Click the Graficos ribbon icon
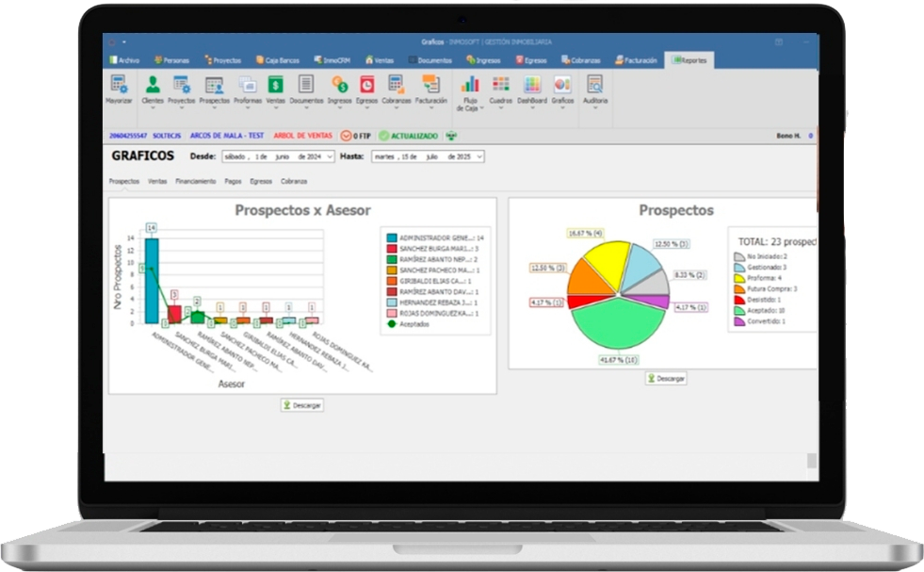924x572 pixels. point(562,85)
